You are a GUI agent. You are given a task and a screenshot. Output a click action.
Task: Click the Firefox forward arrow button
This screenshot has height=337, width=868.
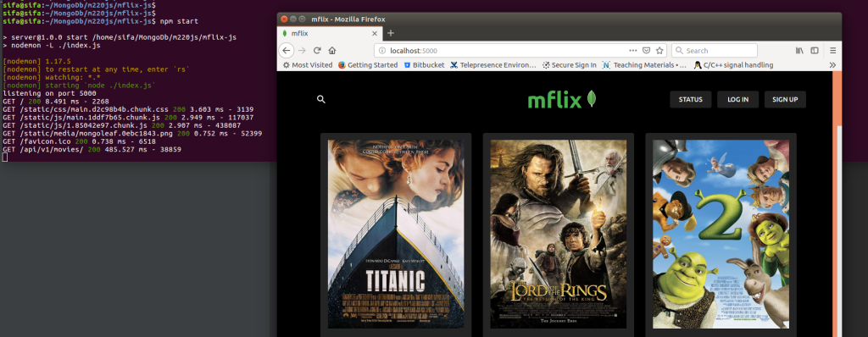coord(302,50)
